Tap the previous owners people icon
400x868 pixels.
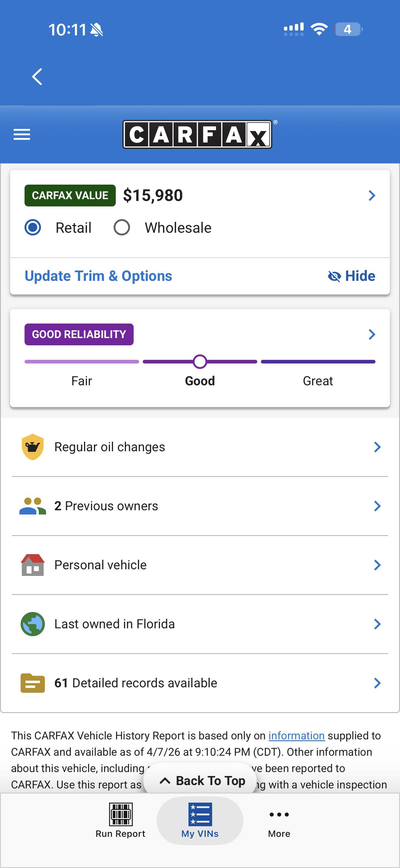(33, 506)
